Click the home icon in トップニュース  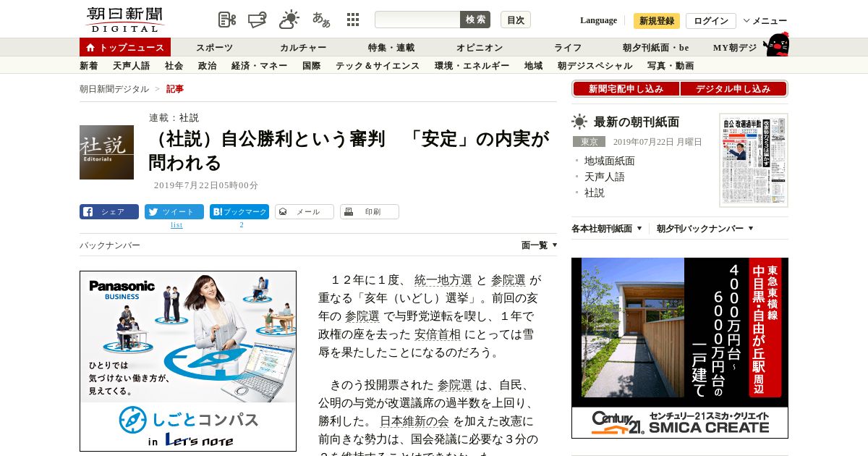click(x=90, y=47)
